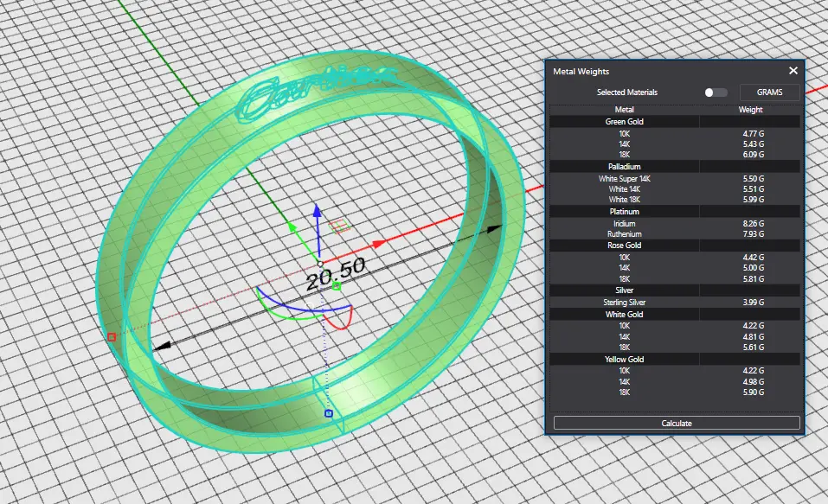Select the 5.81 G weight value
828x504 pixels.
754,278
